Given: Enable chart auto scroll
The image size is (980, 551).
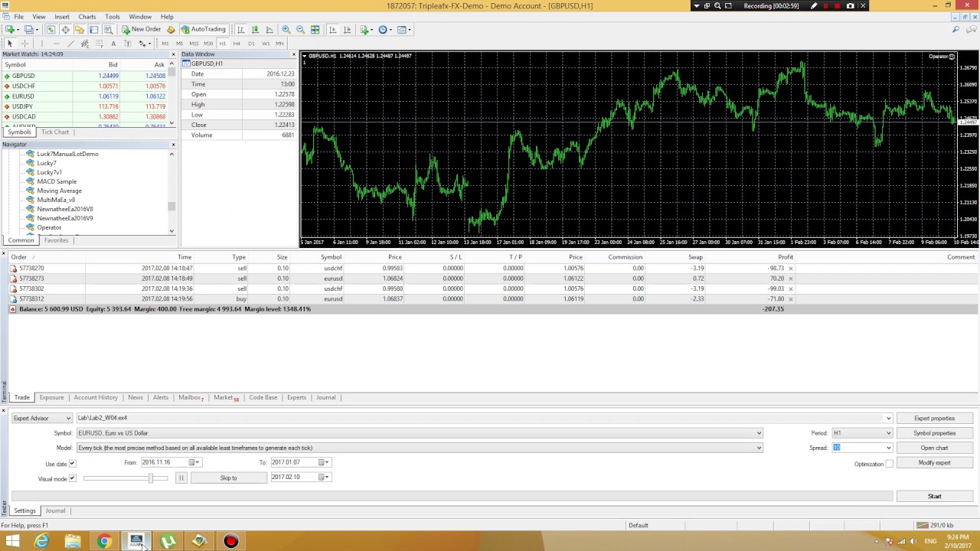Looking at the screenshot, I should pyautogui.click(x=332, y=30).
